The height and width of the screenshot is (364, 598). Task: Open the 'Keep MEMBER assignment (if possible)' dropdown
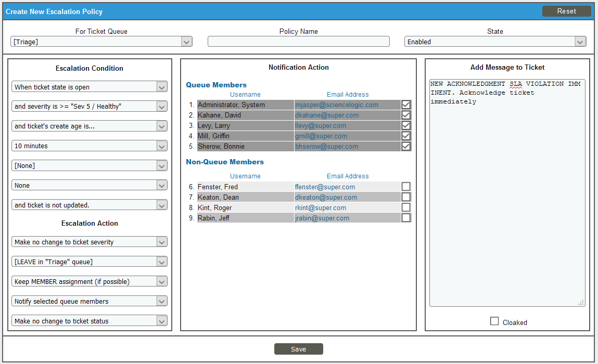click(x=90, y=282)
